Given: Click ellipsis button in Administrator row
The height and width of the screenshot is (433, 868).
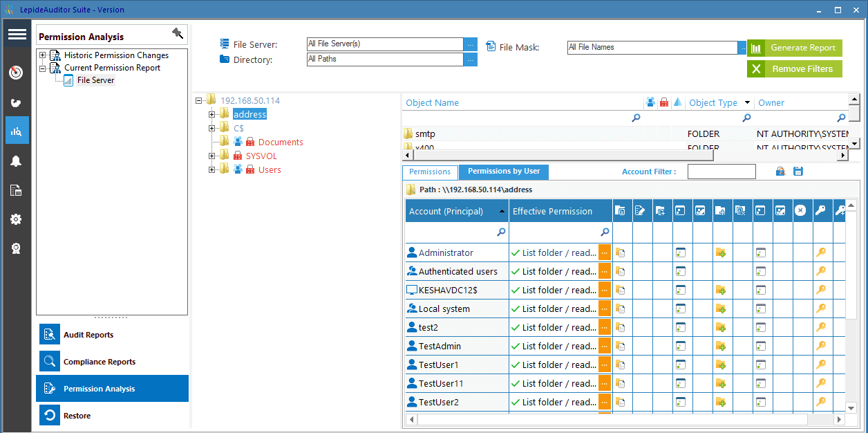Looking at the screenshot, I should 605,253.
